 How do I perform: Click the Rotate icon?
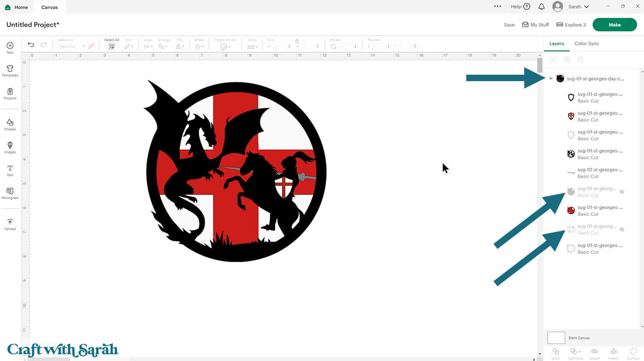click(334, 46)
